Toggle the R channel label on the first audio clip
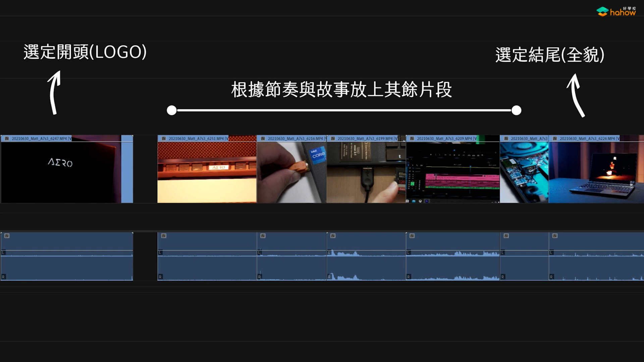The image size is (644, 362). (4, 277)
